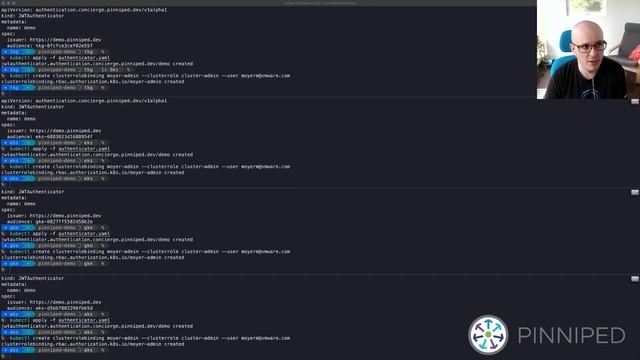The width and height of the screenshot is (640, 360).
Task: Click kind: JWTAuthenticator in the gke pane
Action: [33, 192]
